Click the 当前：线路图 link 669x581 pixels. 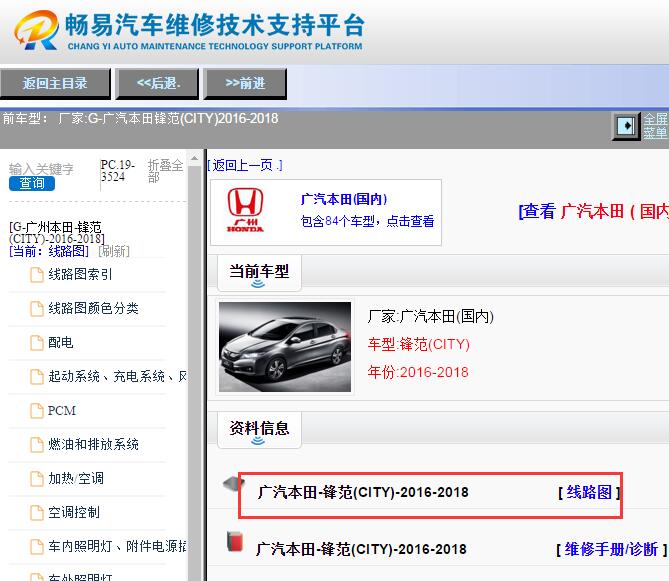coord(49,251)
